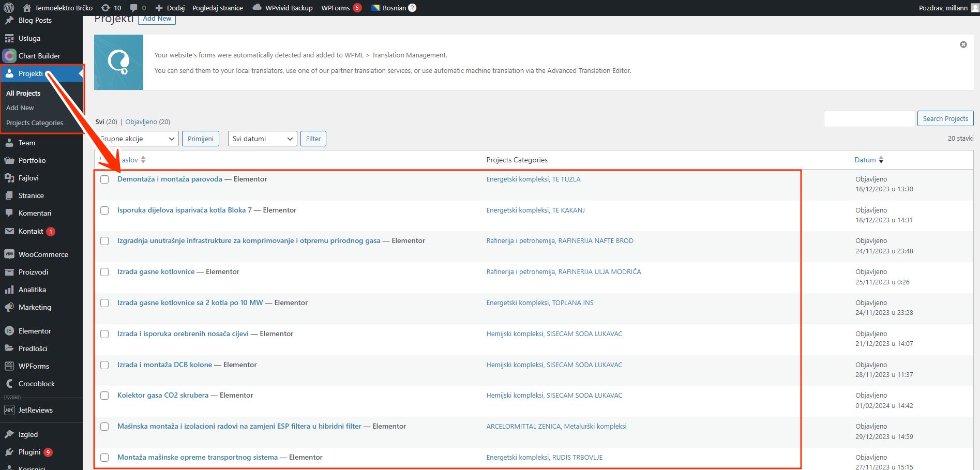This screenshot has width=980, height=470.
Task: Click the Chart Builder icon
Action: pos(9,56)
